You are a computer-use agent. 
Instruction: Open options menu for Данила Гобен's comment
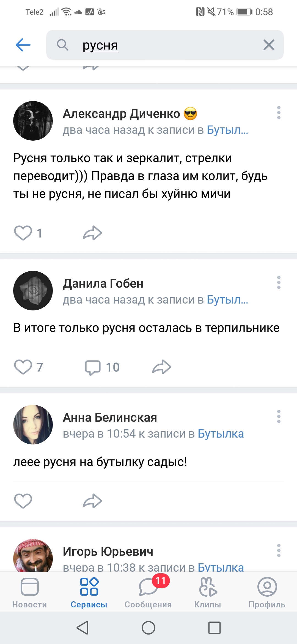coord(279,283)
